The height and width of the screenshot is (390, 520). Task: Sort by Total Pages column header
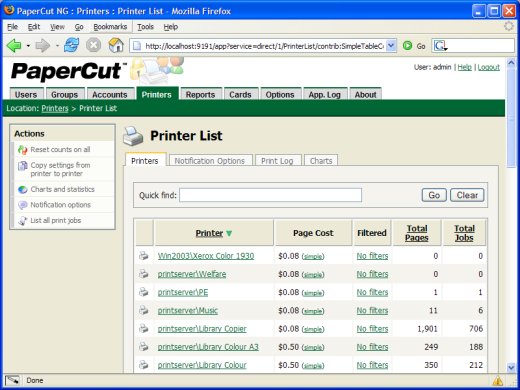point(417,233)
